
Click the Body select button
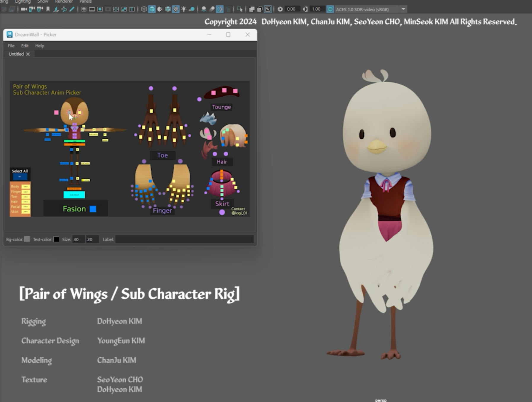(26, 187)
